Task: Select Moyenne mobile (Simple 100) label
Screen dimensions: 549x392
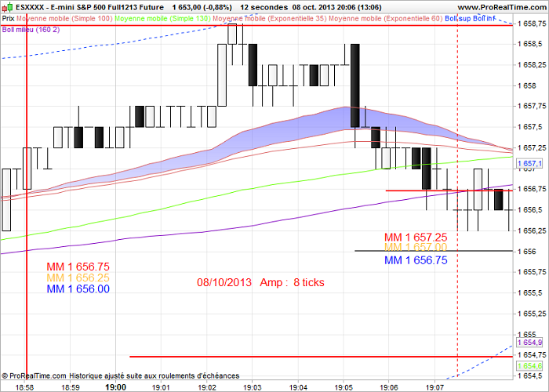Action: 64,19
